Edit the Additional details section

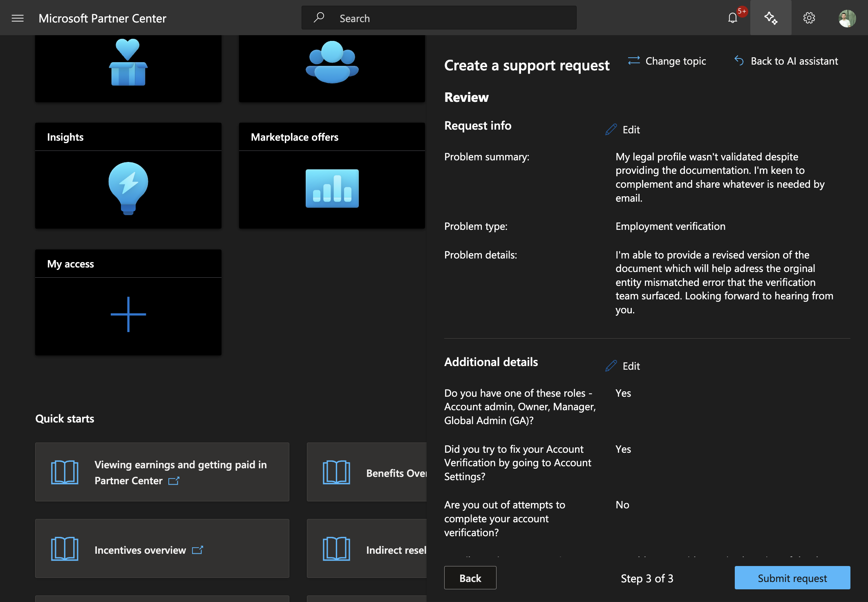[623, 366]
